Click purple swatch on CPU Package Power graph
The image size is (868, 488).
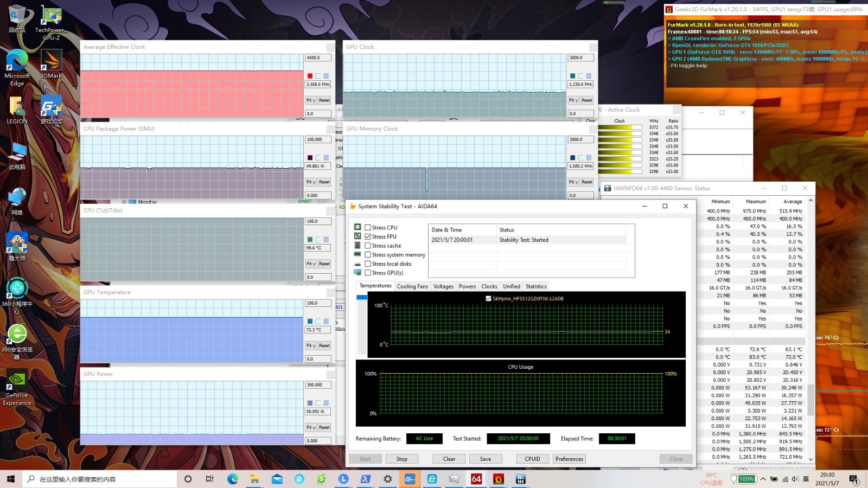point(310,158)
